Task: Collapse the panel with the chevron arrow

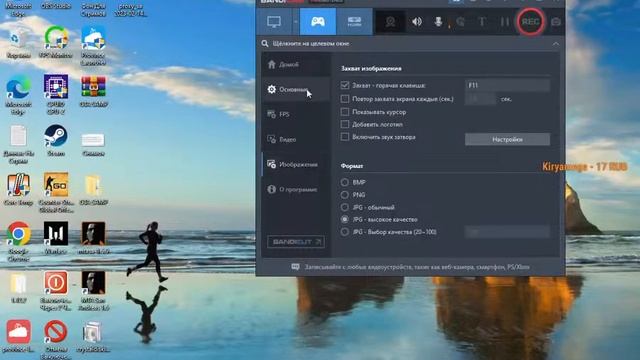Action: (x=556, y=44)
